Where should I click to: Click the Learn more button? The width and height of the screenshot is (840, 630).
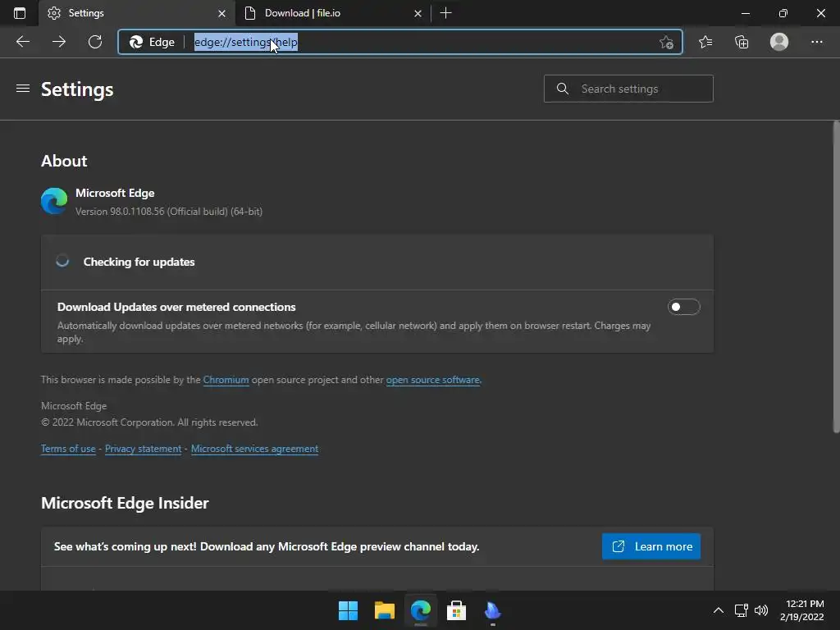(x=651, y=546)
